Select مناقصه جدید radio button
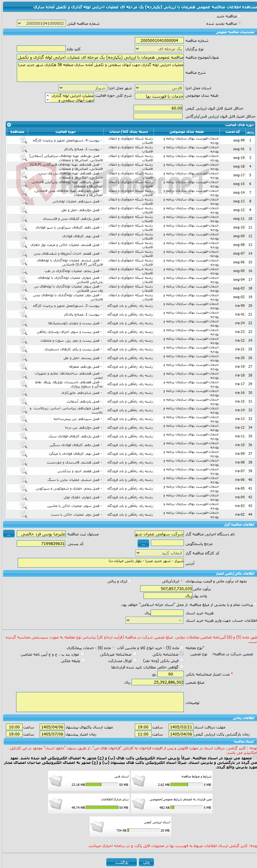This screenshot has width=257, height=868. (x=240, y=16)
